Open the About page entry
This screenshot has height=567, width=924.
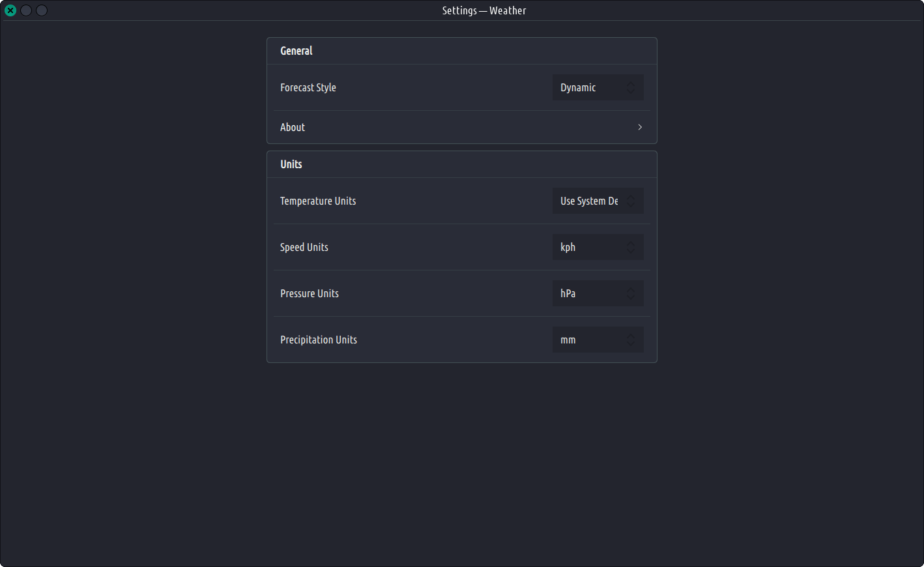click(x=293, y=127)
